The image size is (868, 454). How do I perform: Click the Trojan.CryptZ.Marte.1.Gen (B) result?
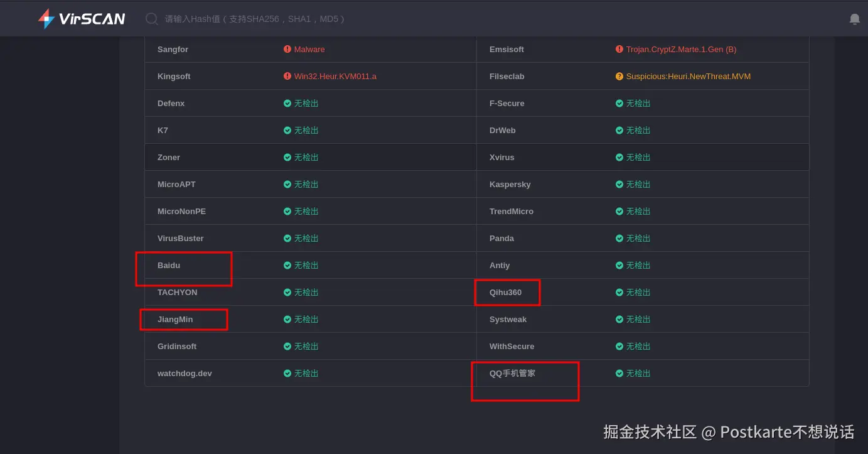point(681,49)
